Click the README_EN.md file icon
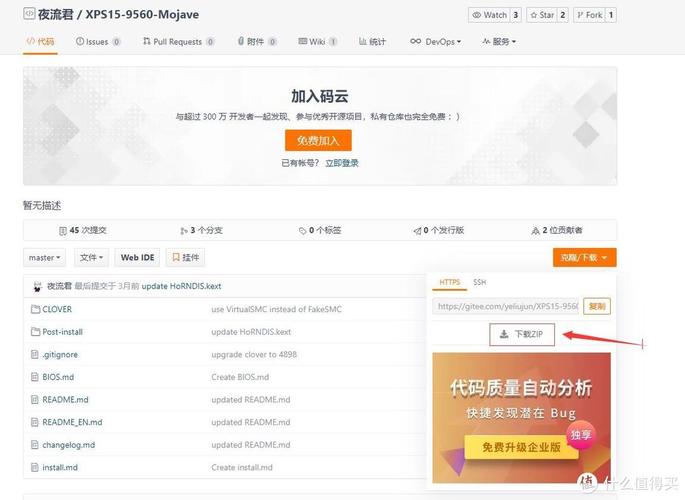This screenshot has width=685, height=500. [x=35, y=422]
